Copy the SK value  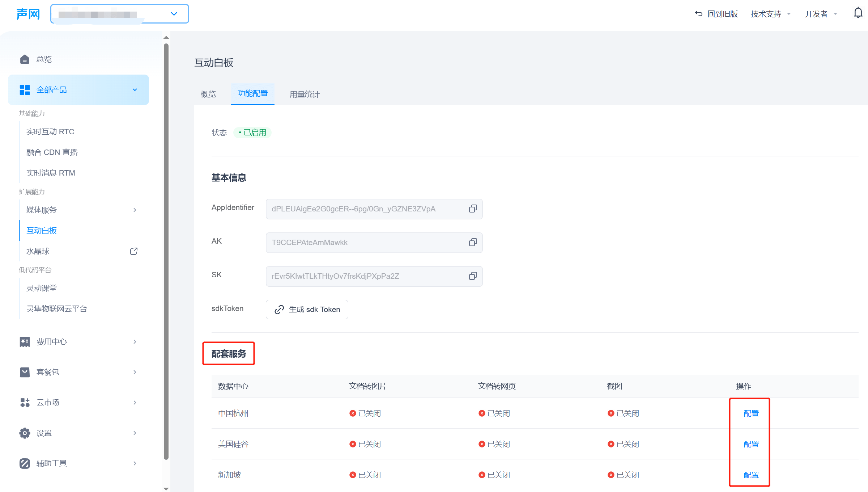tap(473, 276)
